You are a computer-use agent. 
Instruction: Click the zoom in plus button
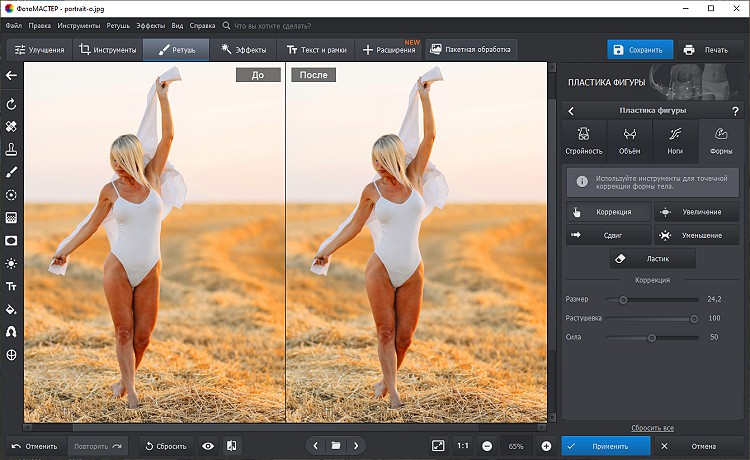(546, 445)
